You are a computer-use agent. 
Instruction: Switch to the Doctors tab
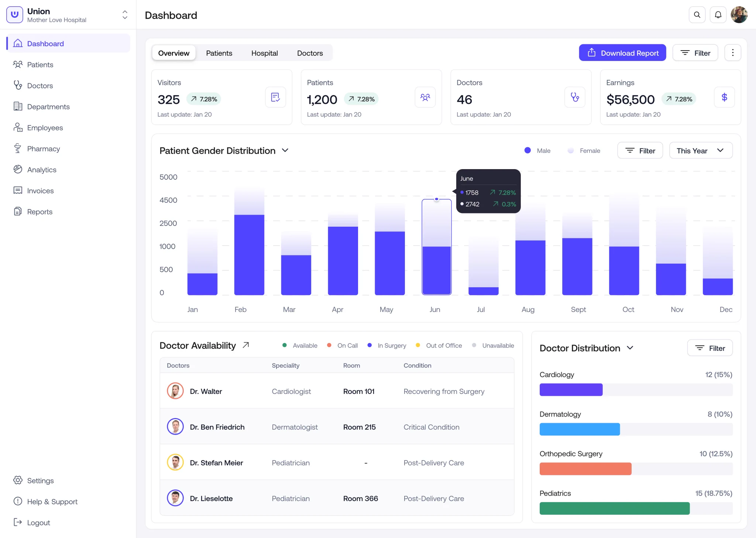tap(310, 53)
